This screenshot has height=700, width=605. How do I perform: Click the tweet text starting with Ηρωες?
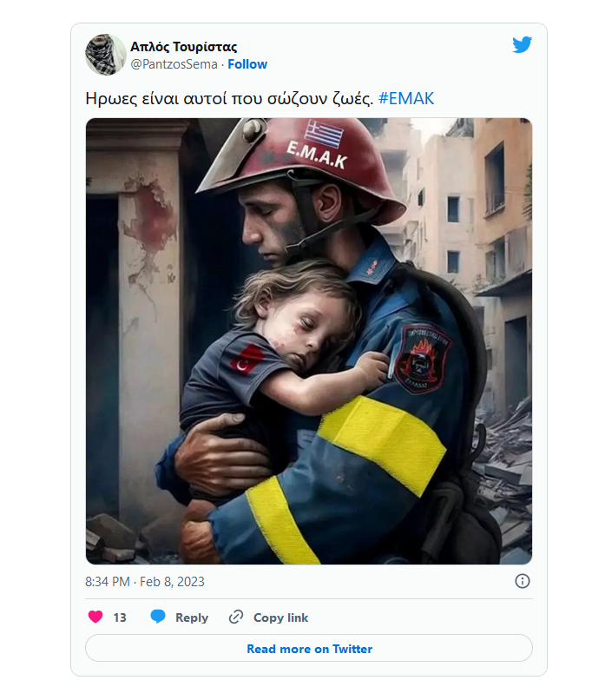pyautogui.click(x=229, y=98)
